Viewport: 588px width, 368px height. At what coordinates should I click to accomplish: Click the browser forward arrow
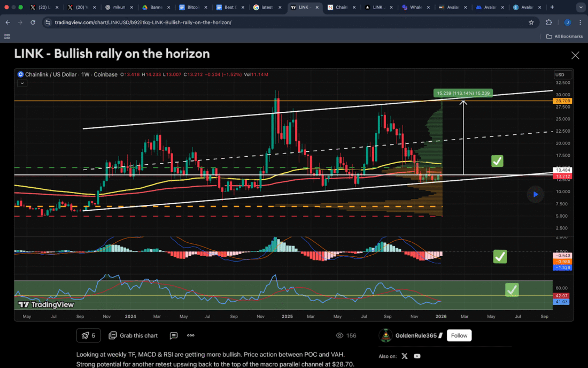coord(20,22)
